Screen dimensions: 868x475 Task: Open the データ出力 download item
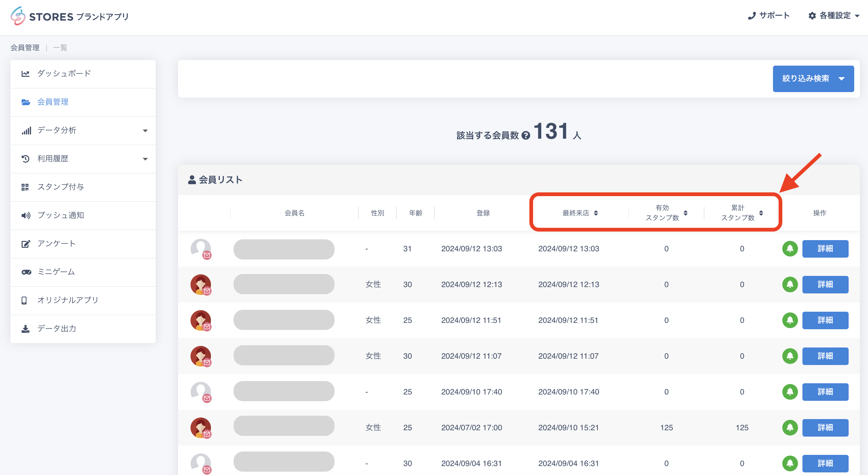pos(57,328)
